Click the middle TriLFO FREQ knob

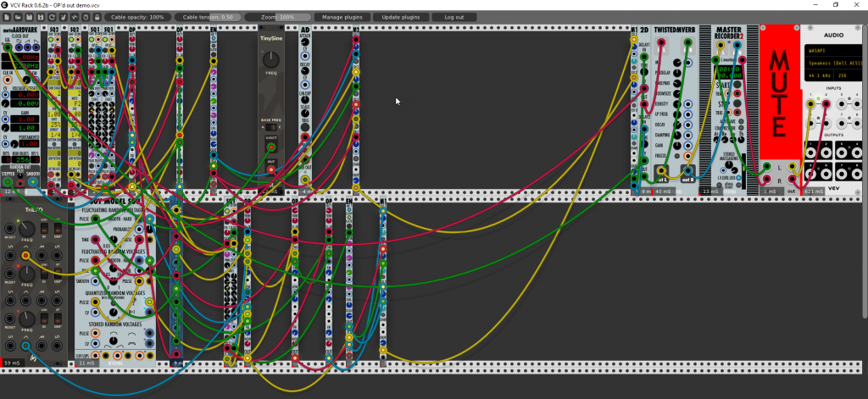(x=26, y=274)
